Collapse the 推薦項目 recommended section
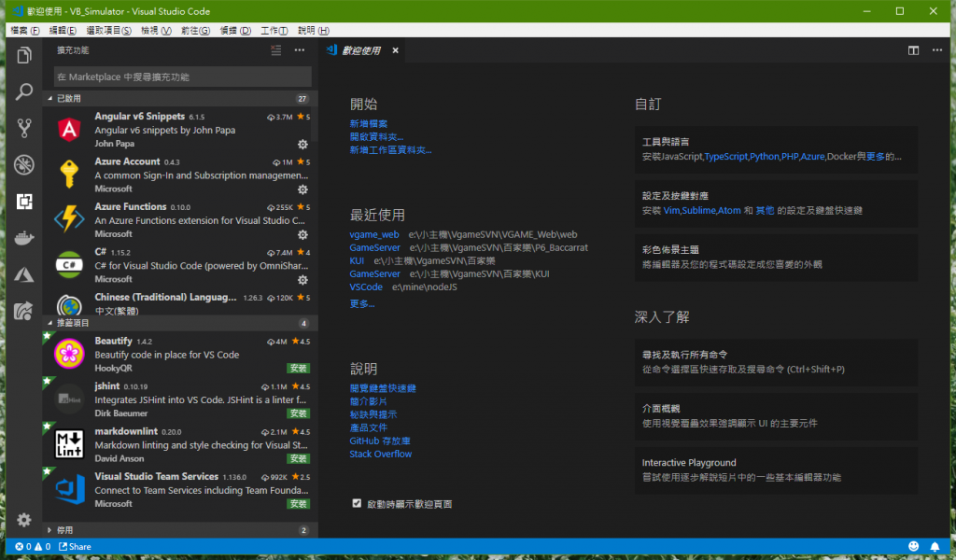The width and height of the screenshot is (956, 560). (x=180, y=323)
